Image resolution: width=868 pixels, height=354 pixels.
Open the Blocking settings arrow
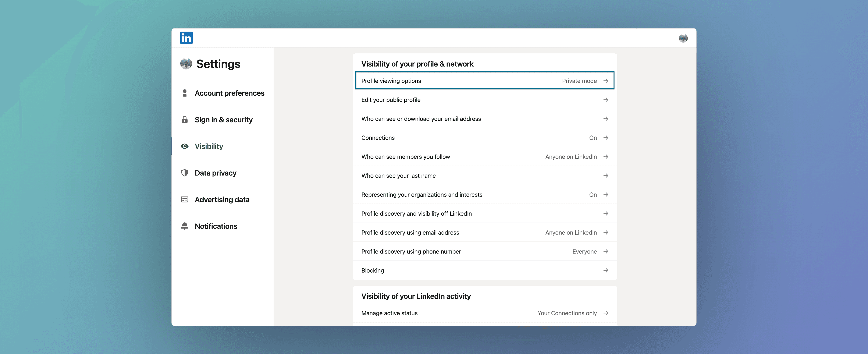coord(606,270)
